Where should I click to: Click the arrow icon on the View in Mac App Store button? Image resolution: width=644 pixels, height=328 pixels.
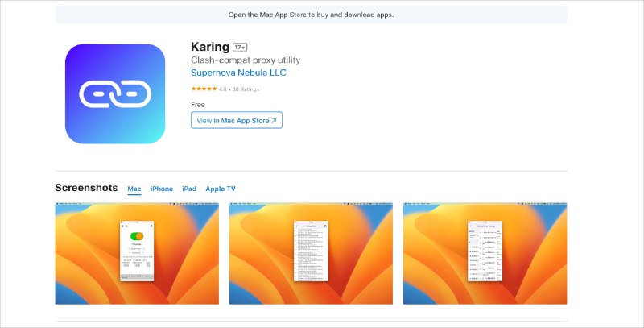click(x=274, y=121)
